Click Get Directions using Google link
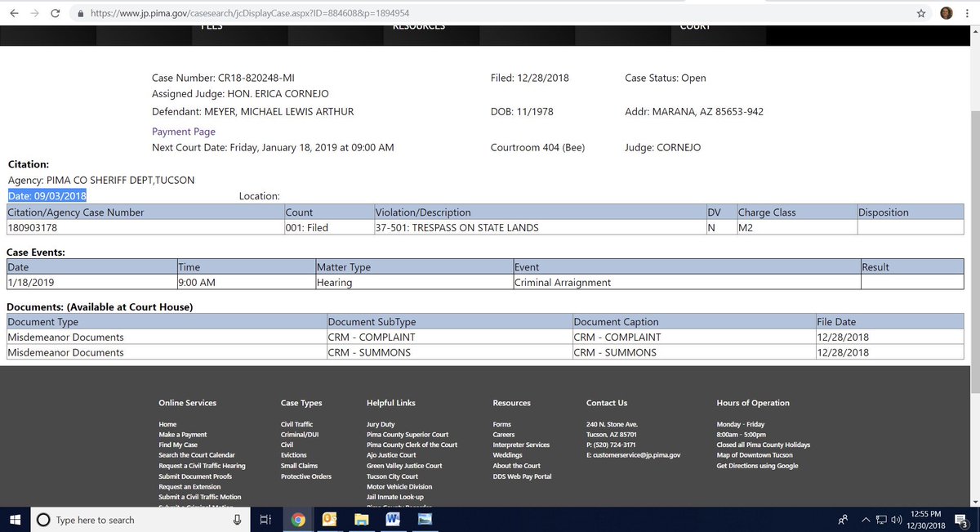Screen dimensions: 980x532 (758, 466)
